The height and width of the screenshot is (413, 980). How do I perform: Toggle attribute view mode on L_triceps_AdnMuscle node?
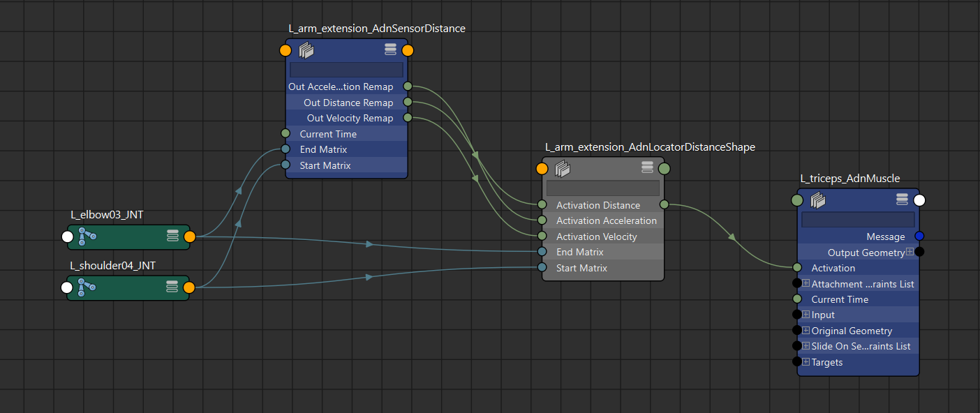pos(902,200)
